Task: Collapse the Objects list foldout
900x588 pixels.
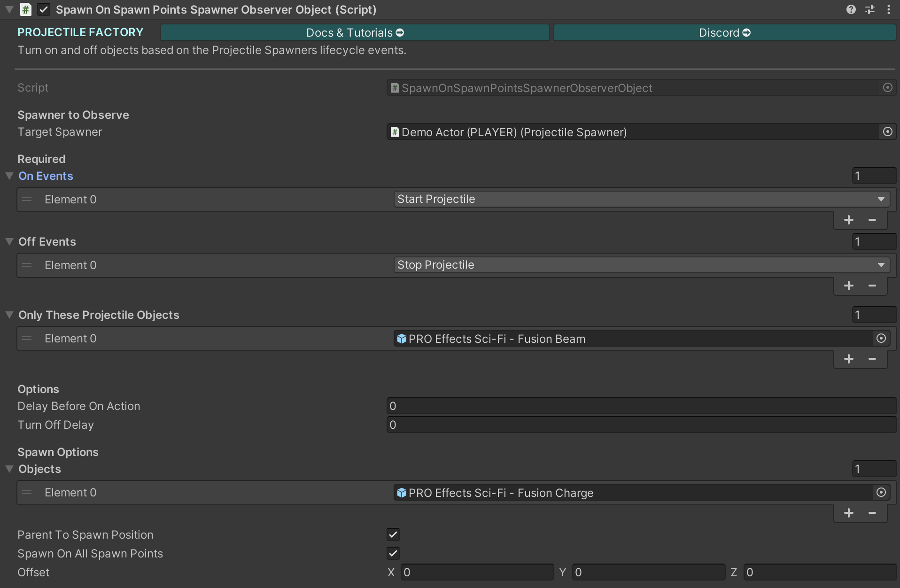Action: click(x=9, y=469)
